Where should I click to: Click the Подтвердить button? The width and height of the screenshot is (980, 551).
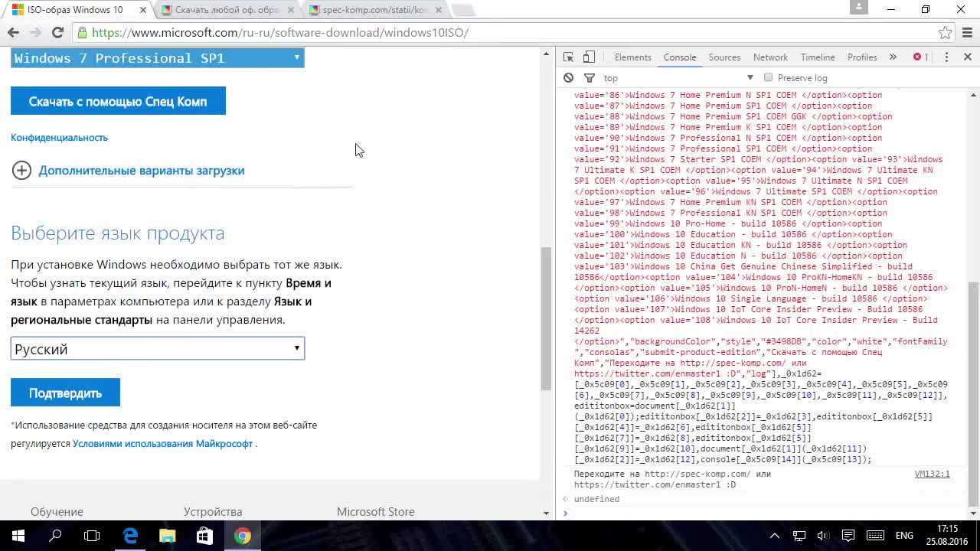pos(65,393)
